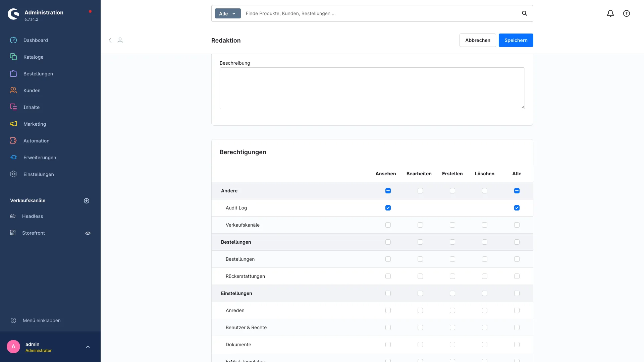644x362 pixels.
Task: Check Anreden Ansehen checkbox
Action: (x=388, y=310)
